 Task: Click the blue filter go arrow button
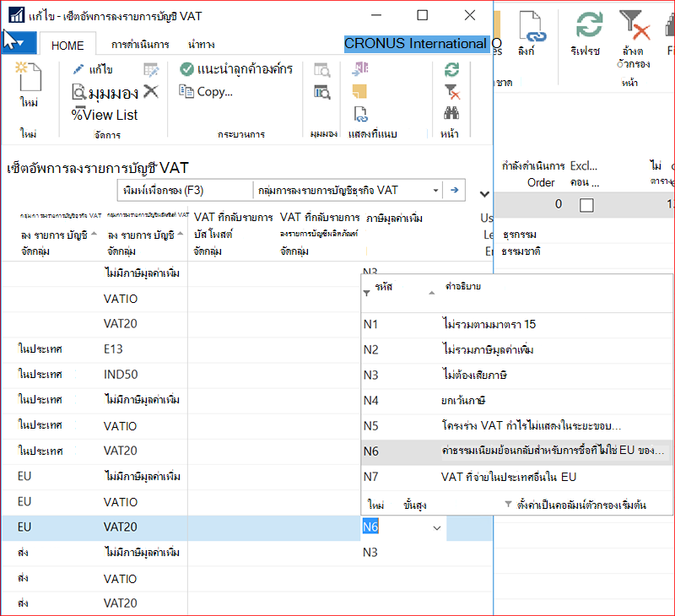[x=454, y=190]
